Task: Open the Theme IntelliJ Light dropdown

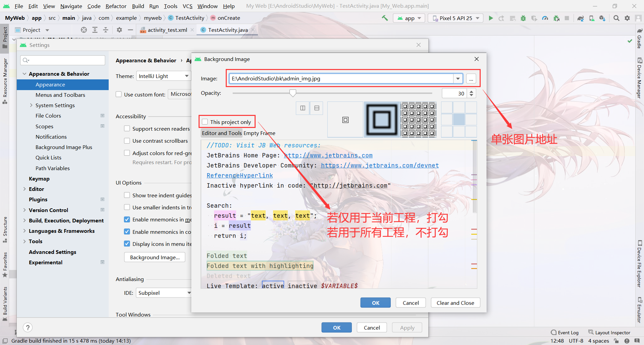Action: [x=164, y=76]
